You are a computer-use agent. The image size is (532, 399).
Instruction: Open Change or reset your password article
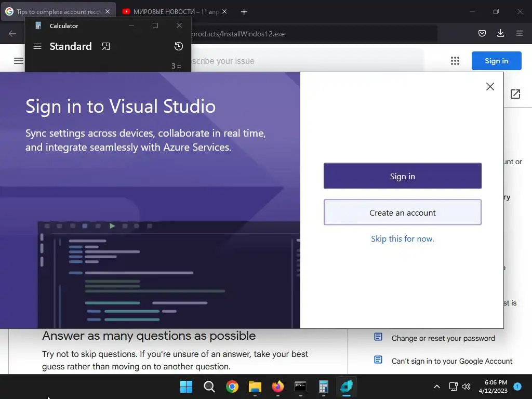(443, 338)
